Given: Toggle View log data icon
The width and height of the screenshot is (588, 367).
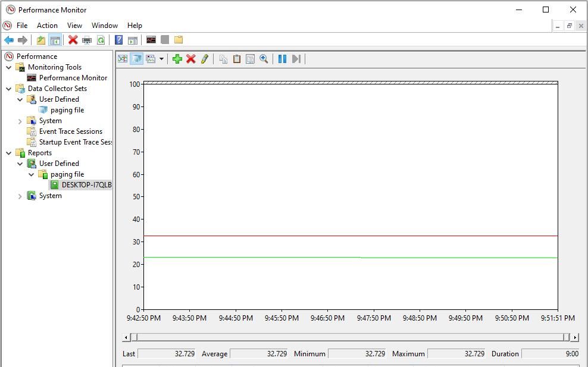Looking at the screenshot, I should 137,59.
